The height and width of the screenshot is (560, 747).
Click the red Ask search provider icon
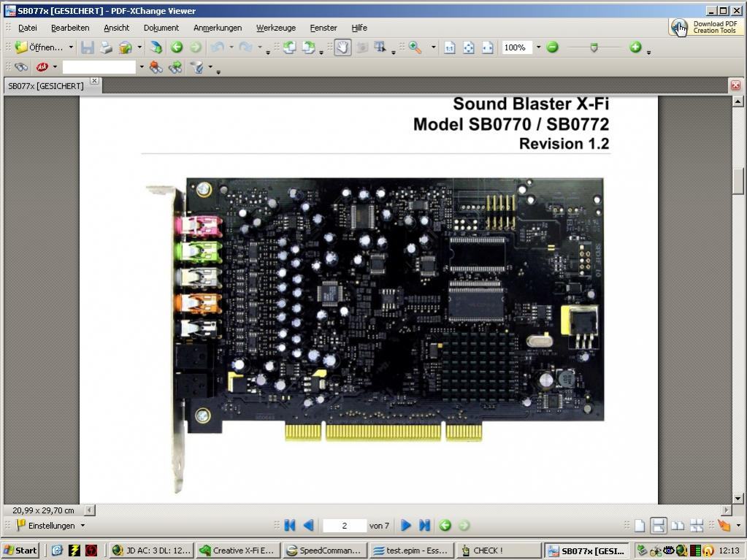coord(42,67)
